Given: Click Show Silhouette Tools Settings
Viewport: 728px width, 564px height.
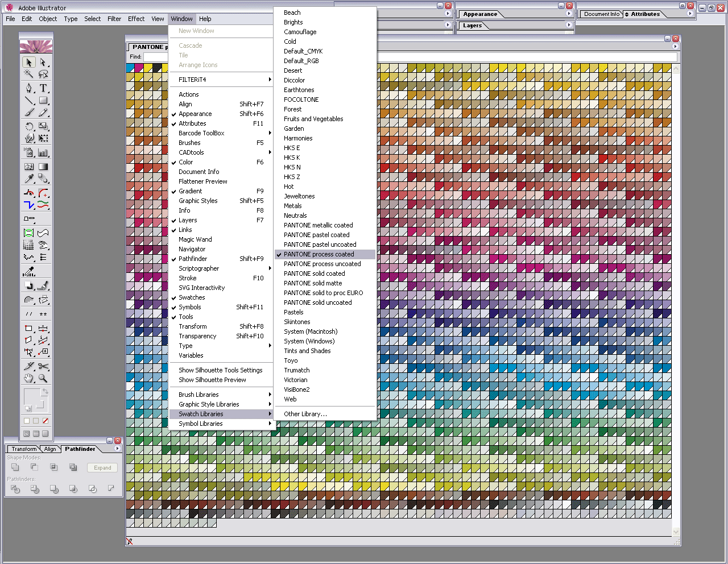Looking at the screenshot, I should [x=221, y=370].
